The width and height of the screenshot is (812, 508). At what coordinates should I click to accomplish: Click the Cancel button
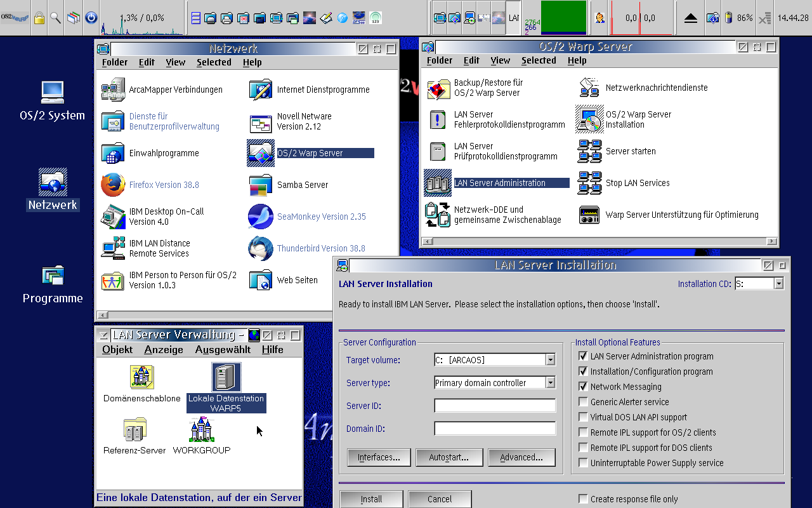(440, 499)
